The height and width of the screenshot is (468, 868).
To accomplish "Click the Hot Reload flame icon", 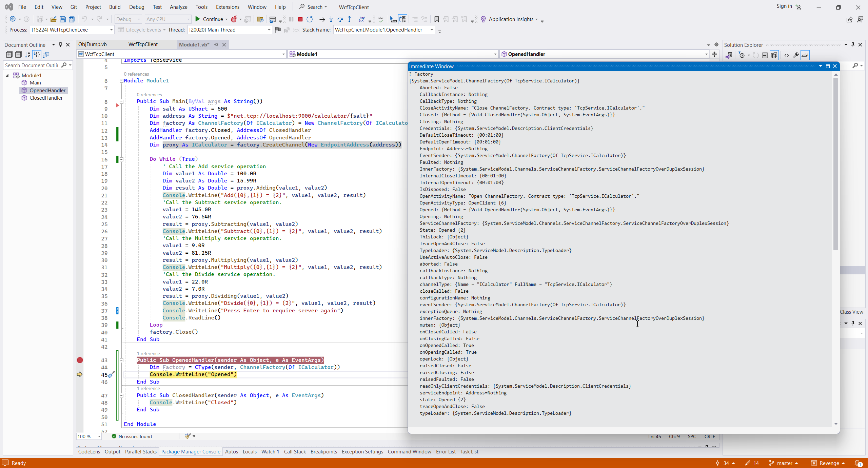I will pos(234,19).
